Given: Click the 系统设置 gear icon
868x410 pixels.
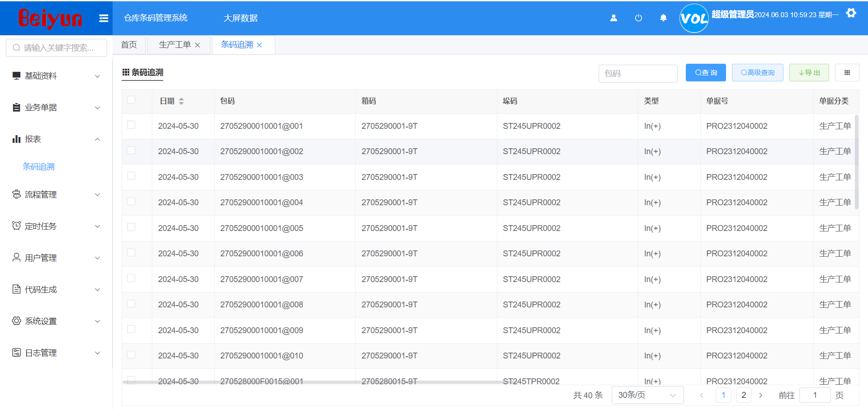Looking at the screenshot, I should (x=16, y=321).
